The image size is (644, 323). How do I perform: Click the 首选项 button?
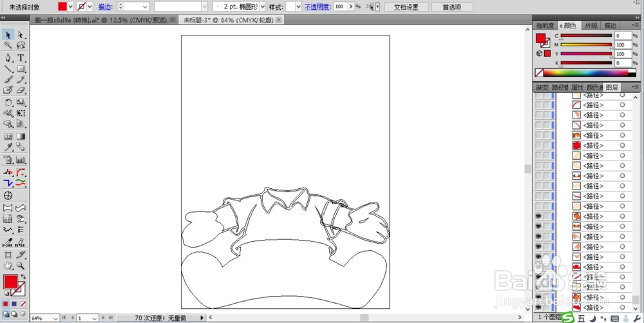(x=452, y=7)
